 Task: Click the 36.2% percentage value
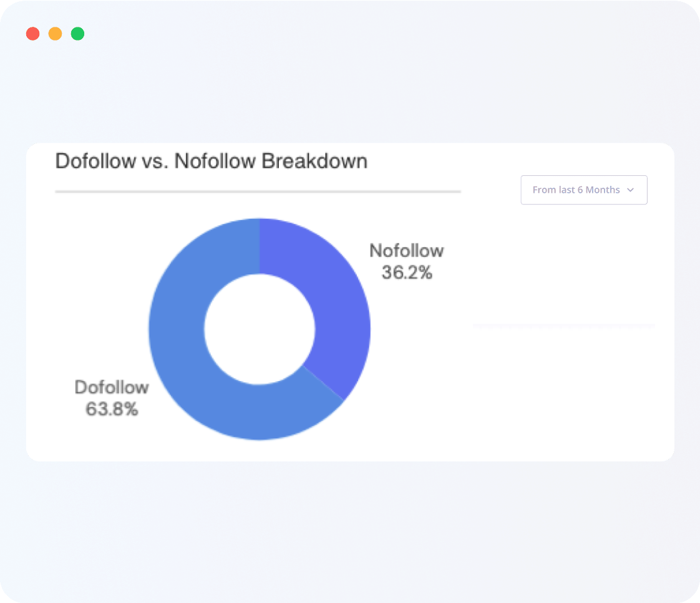[x=407, y=273]
